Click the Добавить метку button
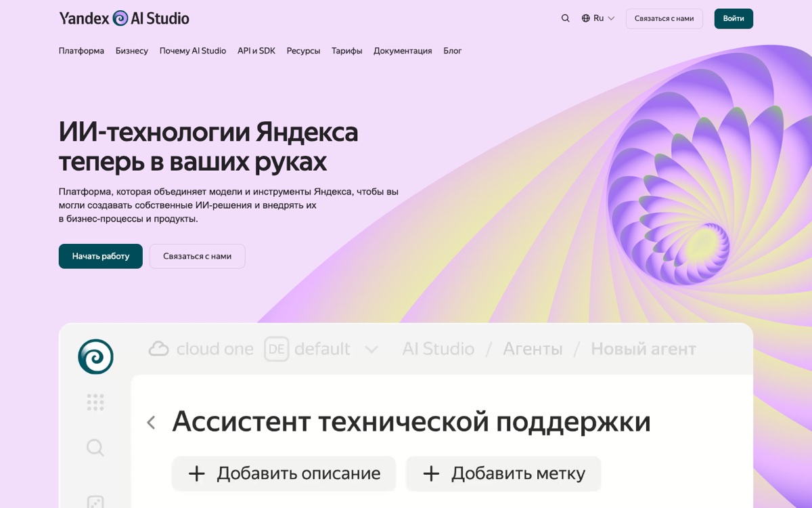This screenshot has height=508, width=812. [503, 473]
